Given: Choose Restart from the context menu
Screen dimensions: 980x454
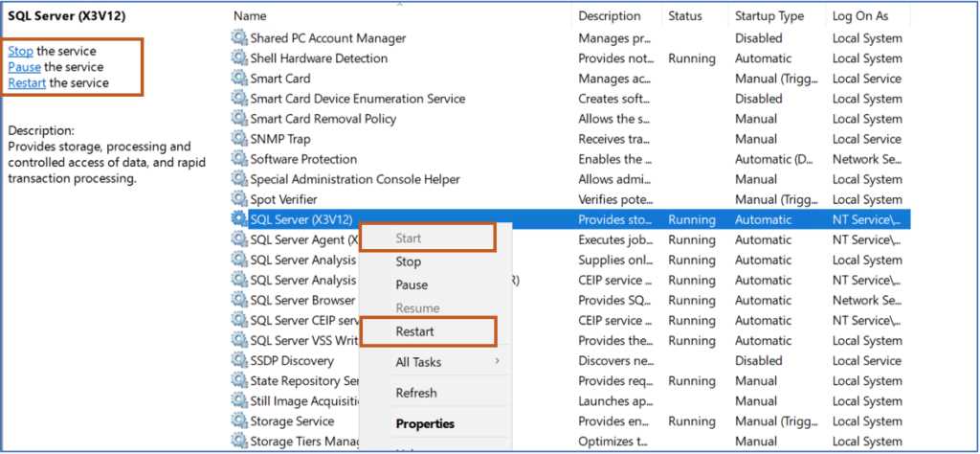Looking at the screenshot, I should point(414,331).
